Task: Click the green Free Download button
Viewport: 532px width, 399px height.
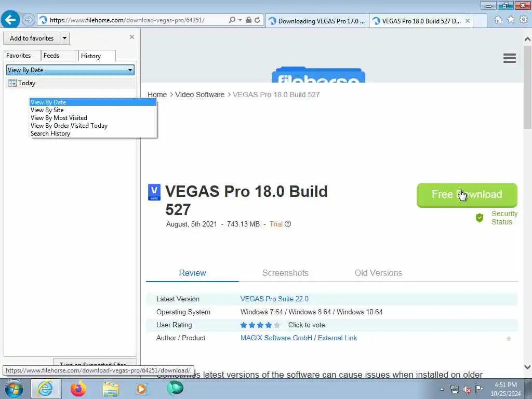Action: click(467, 195)
